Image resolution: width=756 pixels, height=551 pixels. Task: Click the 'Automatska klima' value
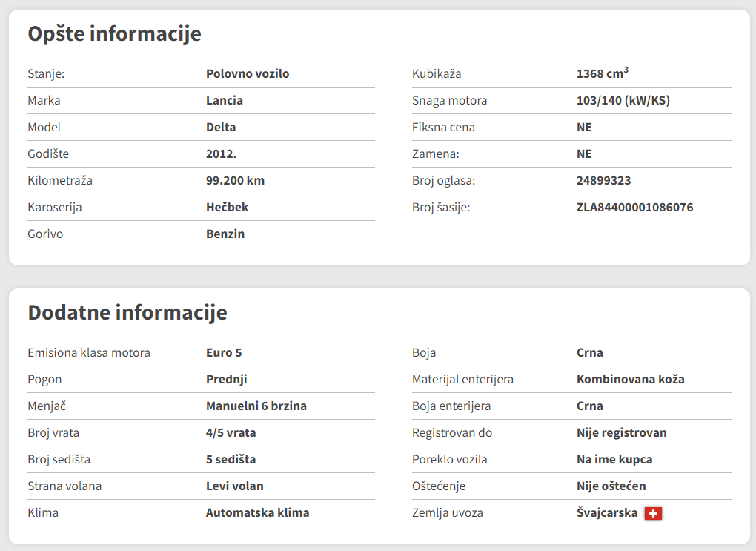257,513
